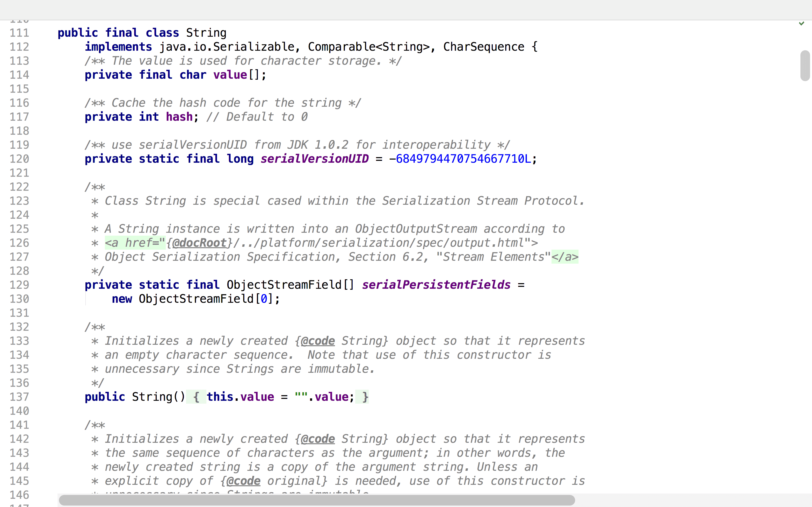This screenshot has width=812, height=507.
Task: Click line number 120 in the gutter
Action: point(20,159)
